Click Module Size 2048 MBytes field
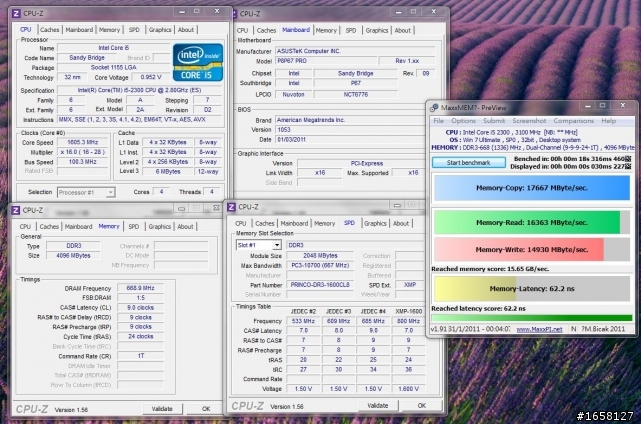This screenshot has width=641, height=424. click(320, 256)
